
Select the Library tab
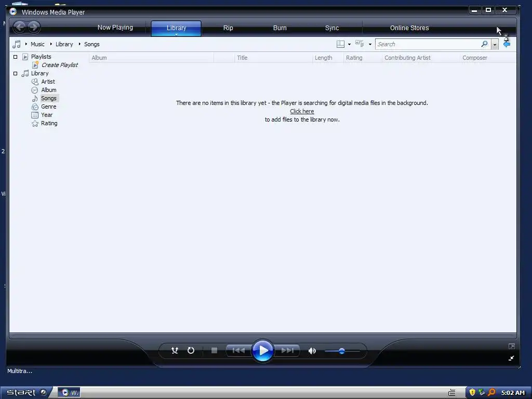click(176, 28)
